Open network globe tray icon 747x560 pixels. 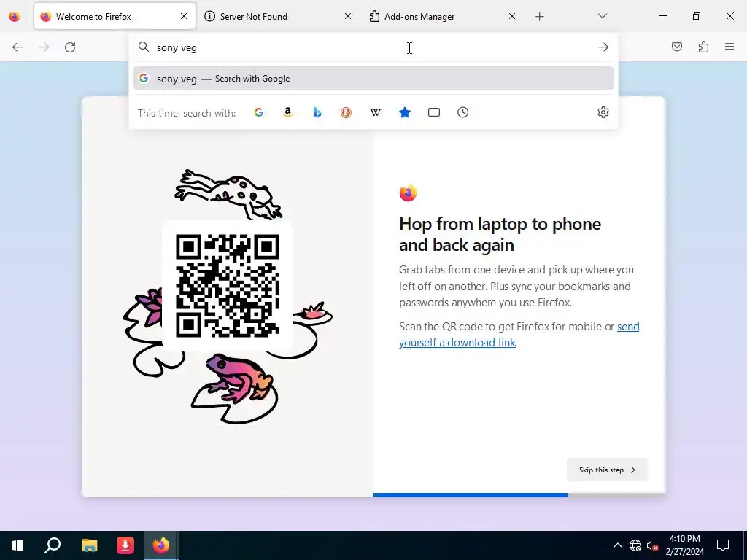pyautogui.click(x=635, y=545)
